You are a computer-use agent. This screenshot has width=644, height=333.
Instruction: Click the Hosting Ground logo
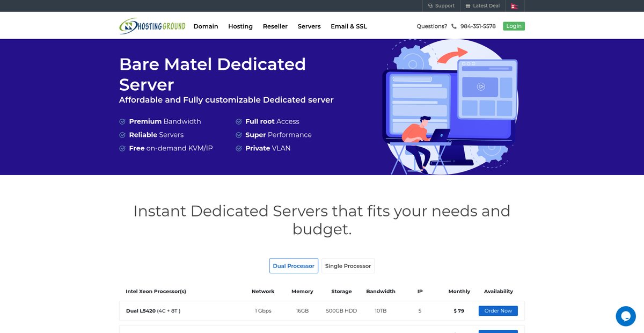(152, 26)
